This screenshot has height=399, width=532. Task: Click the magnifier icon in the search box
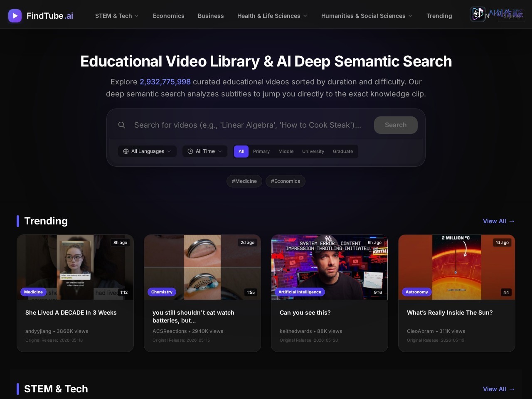[122, 125]
